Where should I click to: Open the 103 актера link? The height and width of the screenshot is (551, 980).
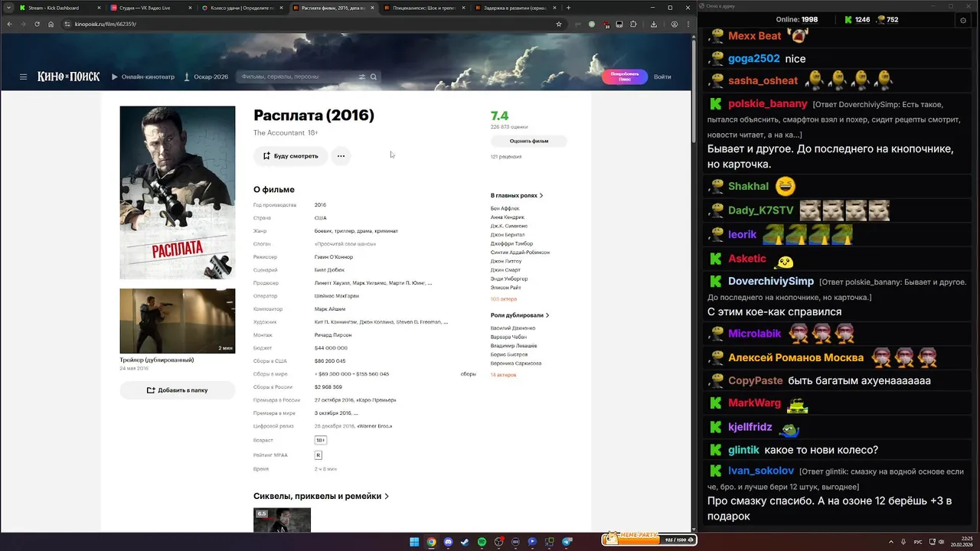[x=504, y=299]
